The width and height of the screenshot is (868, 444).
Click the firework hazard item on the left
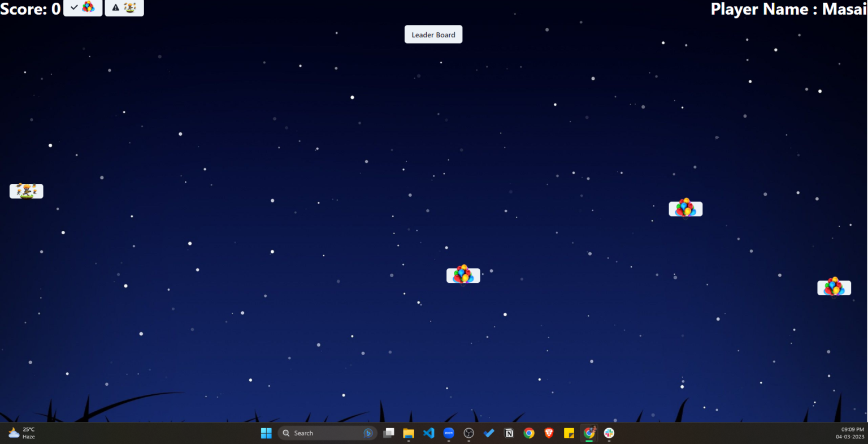pos(26,191)
